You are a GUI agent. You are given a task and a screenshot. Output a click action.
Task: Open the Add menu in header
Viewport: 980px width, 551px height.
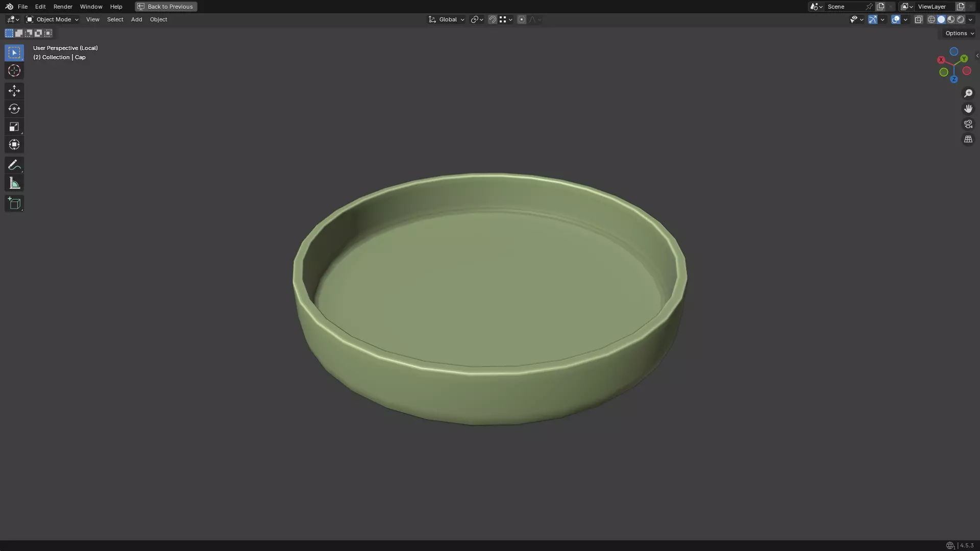point(136,19)
